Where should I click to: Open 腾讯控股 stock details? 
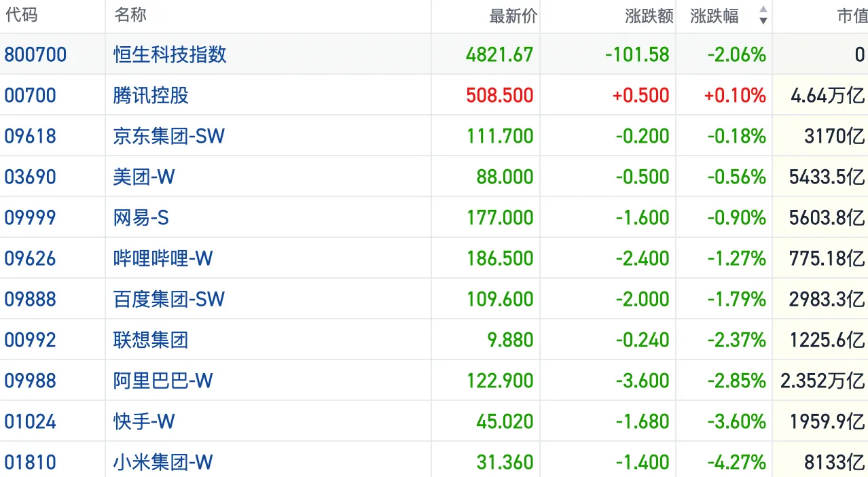(151, 95)
